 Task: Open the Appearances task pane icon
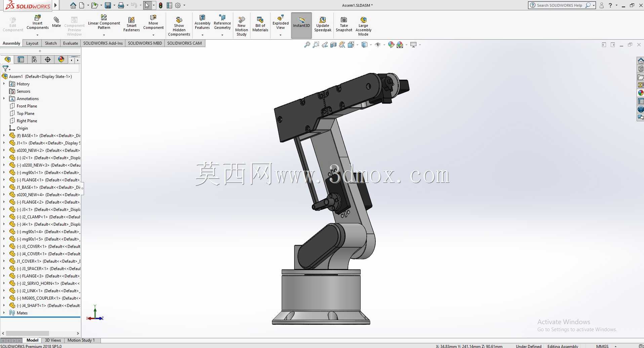[x=641, y=93]
